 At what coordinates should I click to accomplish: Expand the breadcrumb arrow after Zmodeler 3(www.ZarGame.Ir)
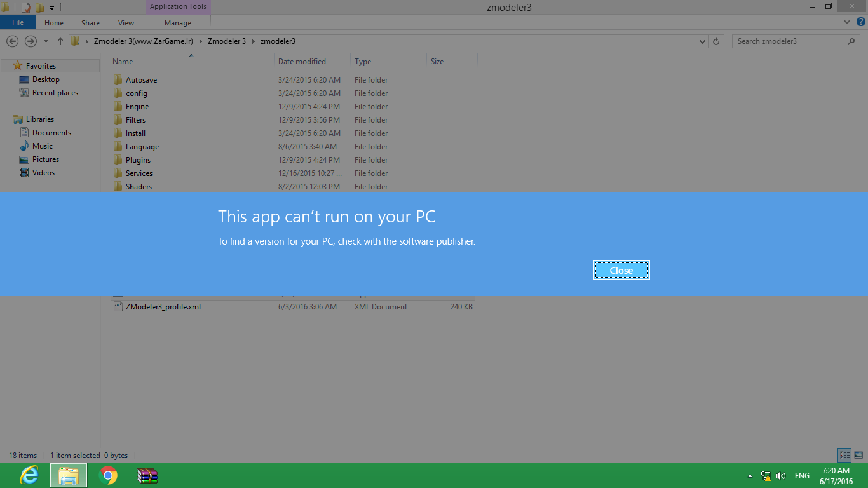tap(200, 41)
